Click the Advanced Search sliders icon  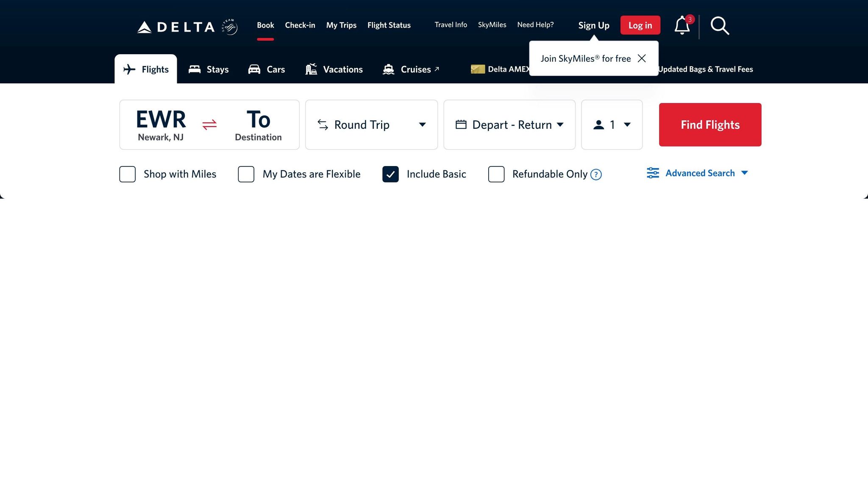coord(653,173)
